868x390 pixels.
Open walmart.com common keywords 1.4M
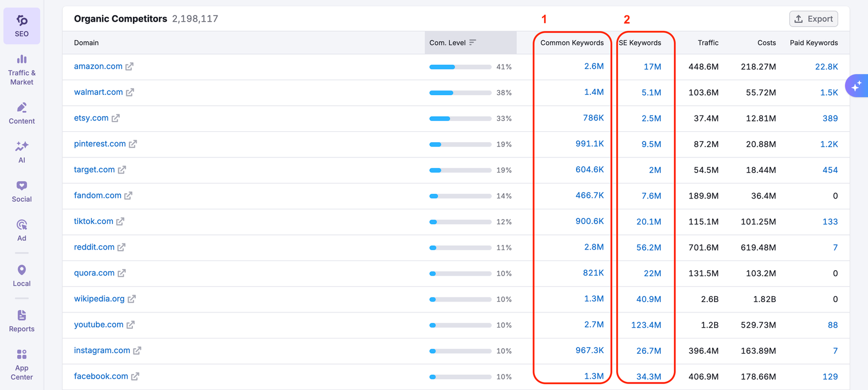coord(593,92)
